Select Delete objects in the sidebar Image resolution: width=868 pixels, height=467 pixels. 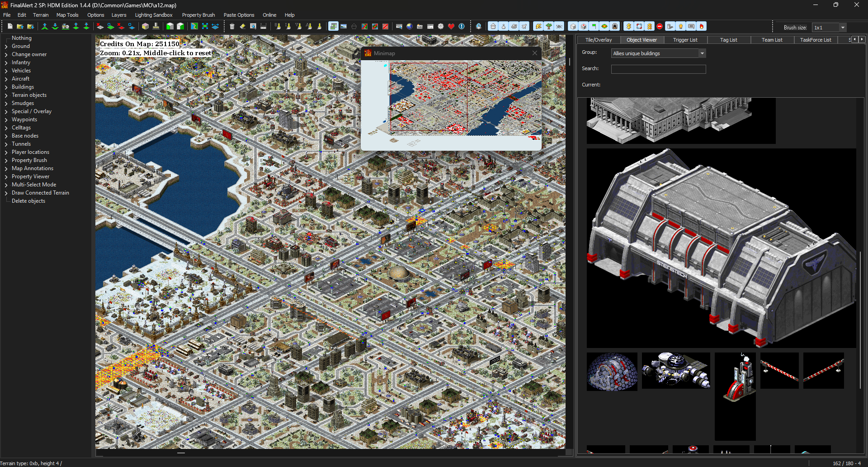point(28,201)
